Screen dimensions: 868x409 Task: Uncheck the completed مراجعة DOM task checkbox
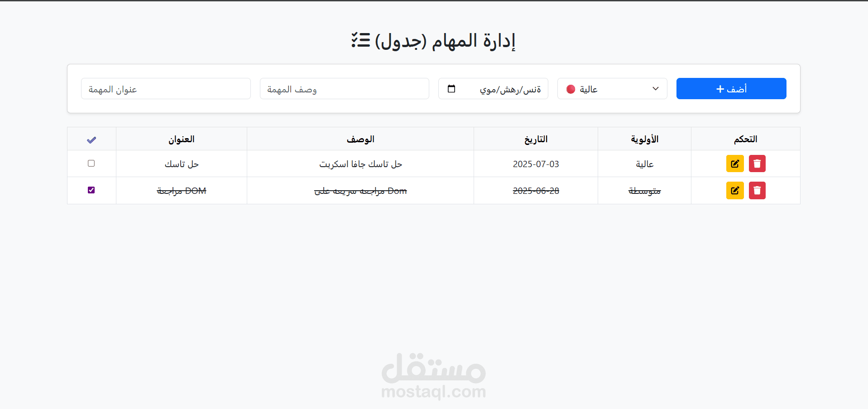91,190
